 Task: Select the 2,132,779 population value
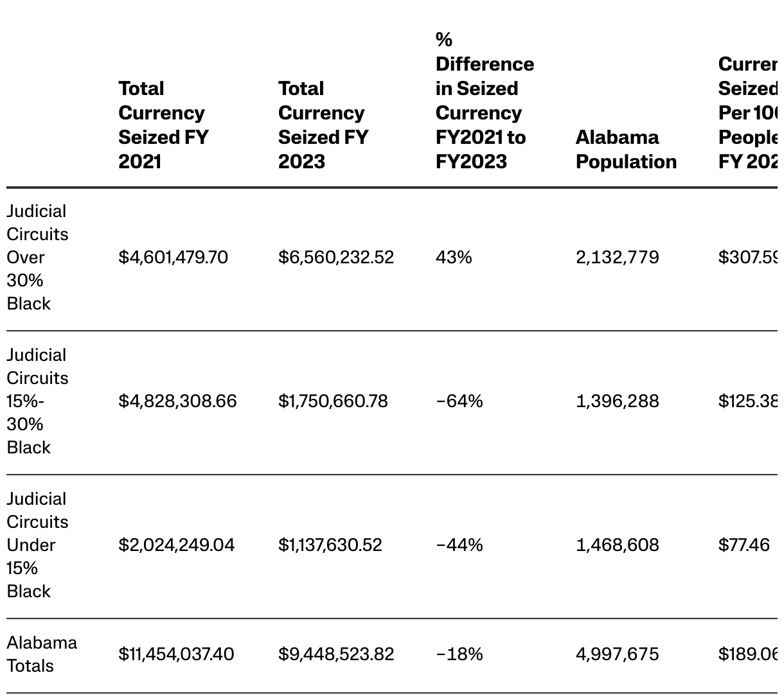coord(617,257)
